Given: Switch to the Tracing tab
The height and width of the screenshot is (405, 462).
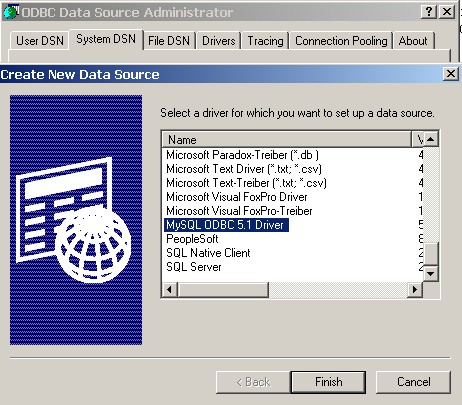Looking at the screenshot, I should [265, 41].
